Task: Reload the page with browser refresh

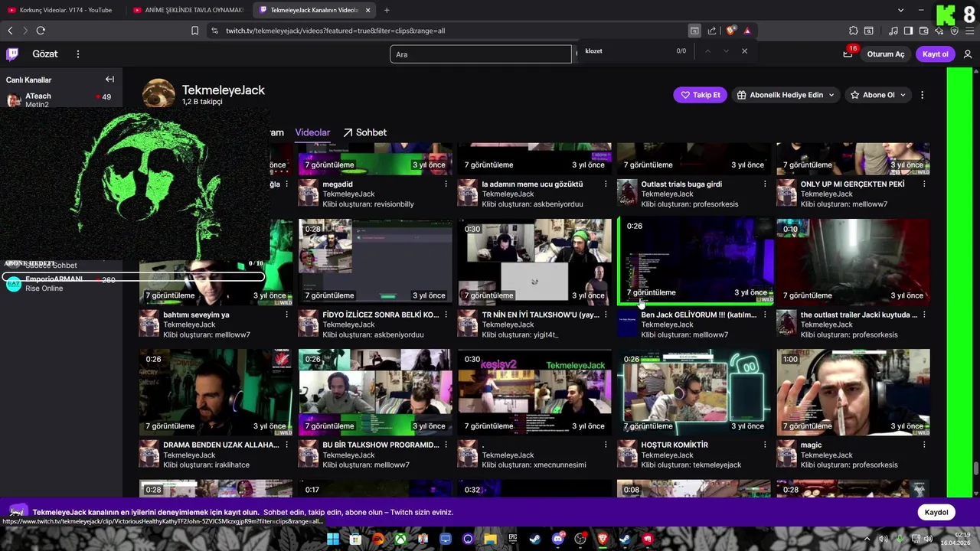Action: [41, 31]
